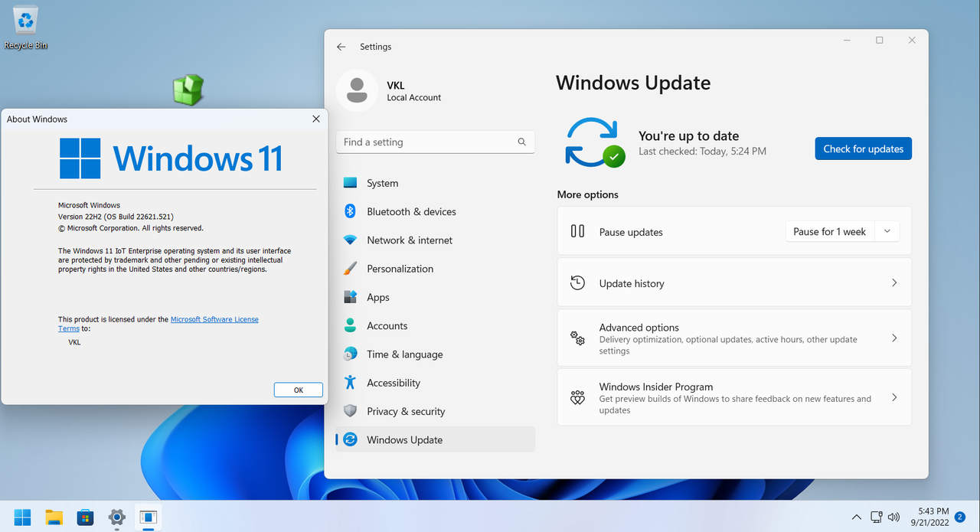Click the network icon in system tray
This screenshot has width=980, height=532.
click(877, 517)
